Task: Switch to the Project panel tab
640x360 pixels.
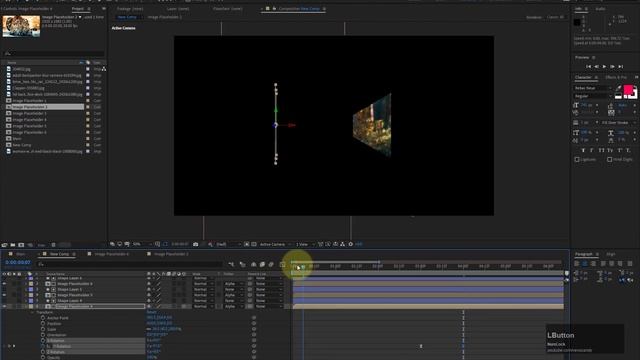Action: pyautogui.click(x=78, y=9)
